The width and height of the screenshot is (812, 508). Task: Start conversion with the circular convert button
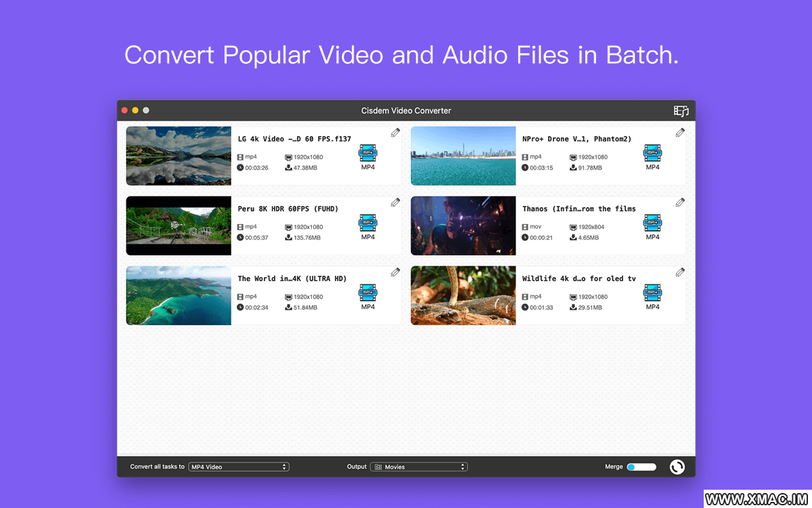tap(677, 467)
